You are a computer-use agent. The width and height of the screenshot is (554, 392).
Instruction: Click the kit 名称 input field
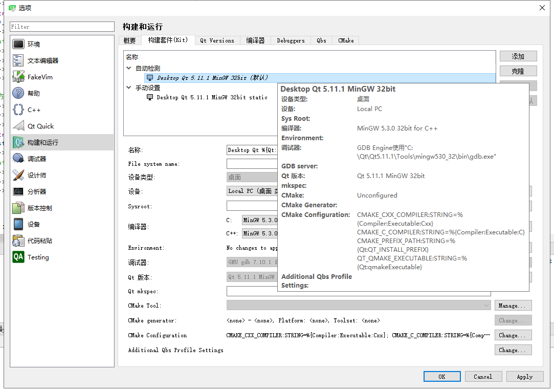[x=252, y=150]
